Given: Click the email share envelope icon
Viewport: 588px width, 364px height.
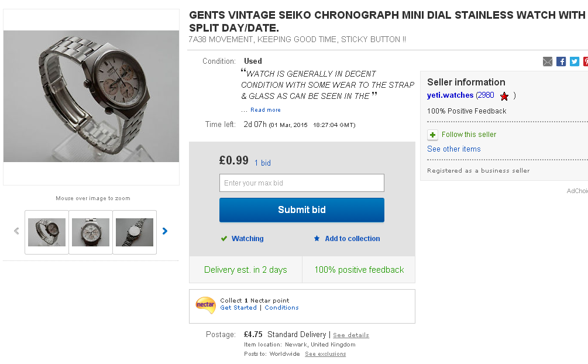Looking at the screenshot, I should [548, 61].
